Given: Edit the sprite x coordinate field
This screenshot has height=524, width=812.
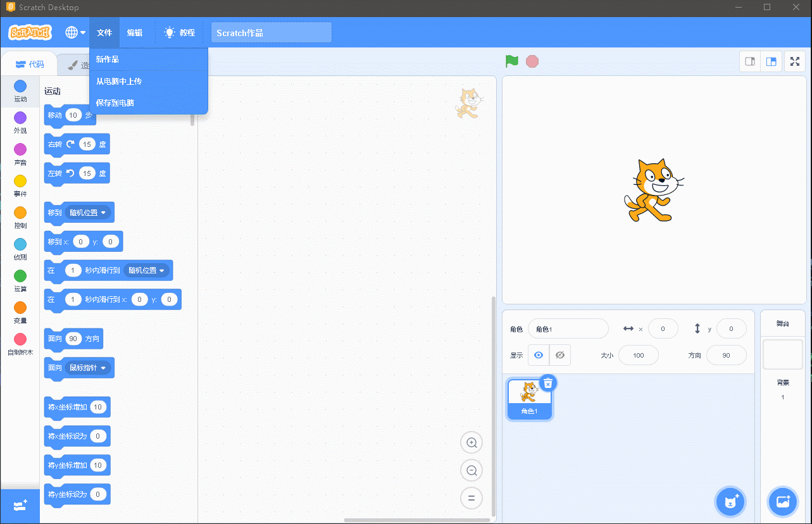Looking at the screenshot, I should (663, 329).
